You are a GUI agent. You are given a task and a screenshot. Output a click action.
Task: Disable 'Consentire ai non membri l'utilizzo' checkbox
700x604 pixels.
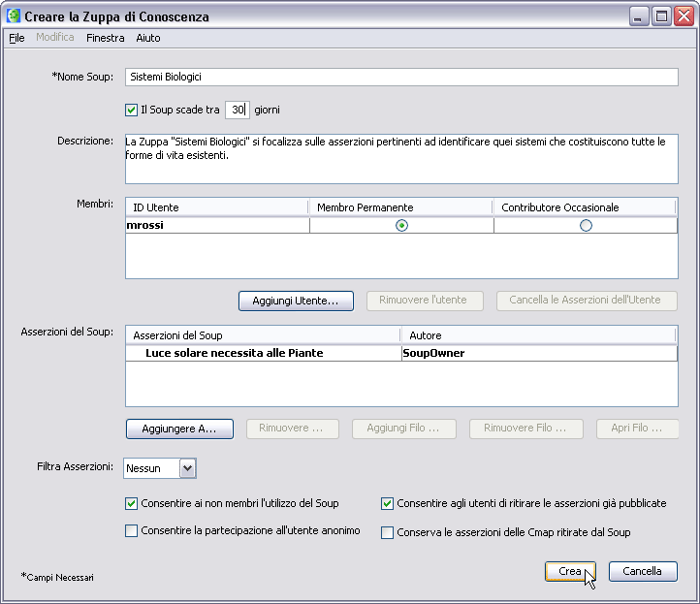coord(132,504)
